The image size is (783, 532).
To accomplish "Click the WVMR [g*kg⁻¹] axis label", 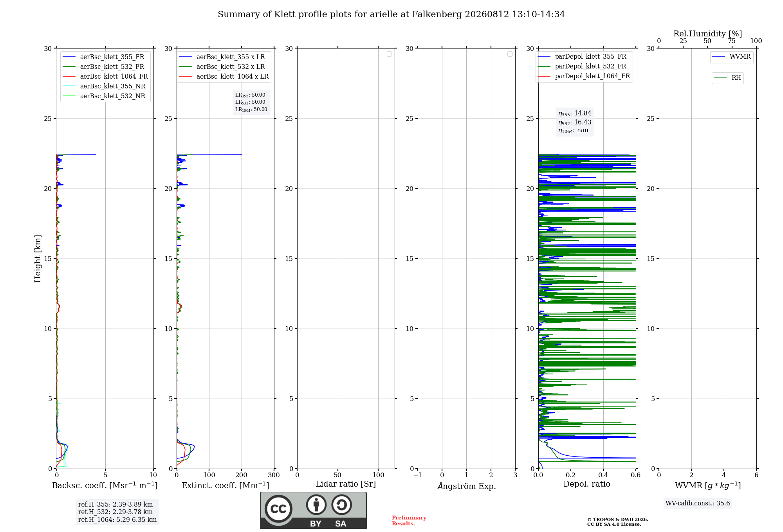I will pos(708,485).
